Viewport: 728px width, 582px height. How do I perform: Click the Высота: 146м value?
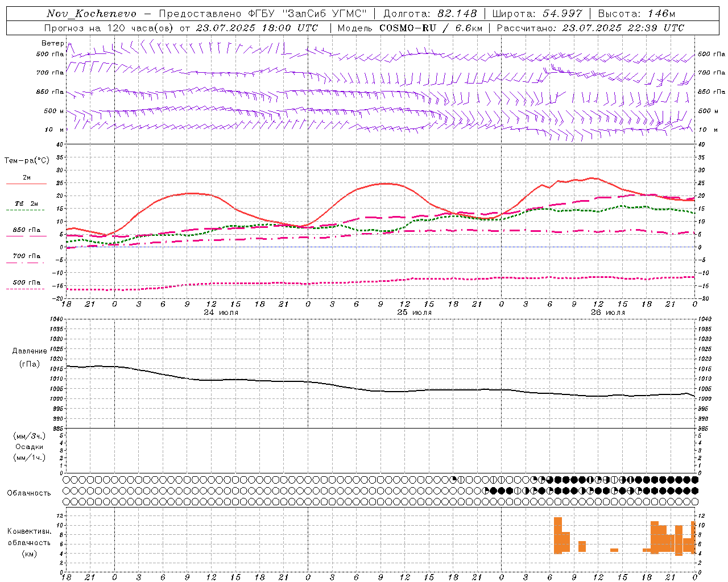(636, 14)
